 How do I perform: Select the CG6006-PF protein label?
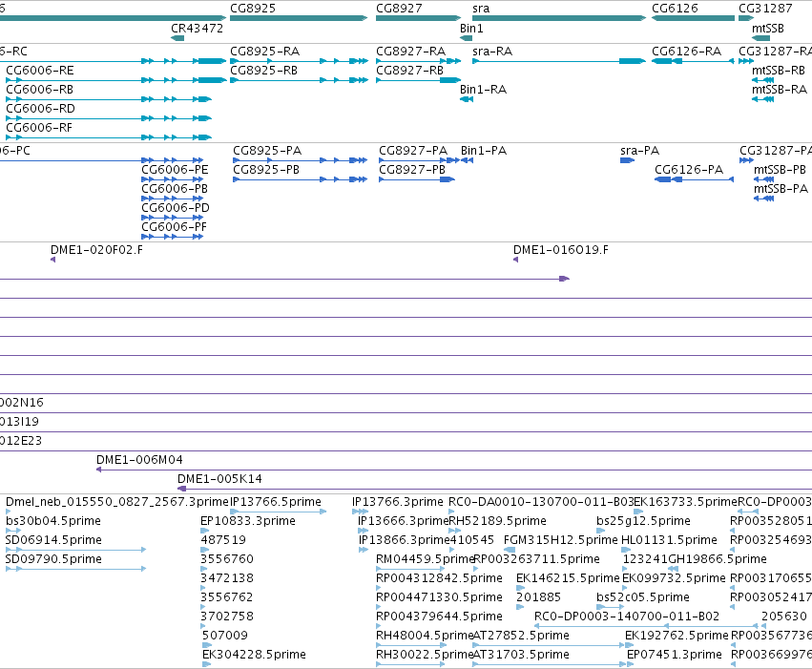pyautogui.click(x=174, y=227)
